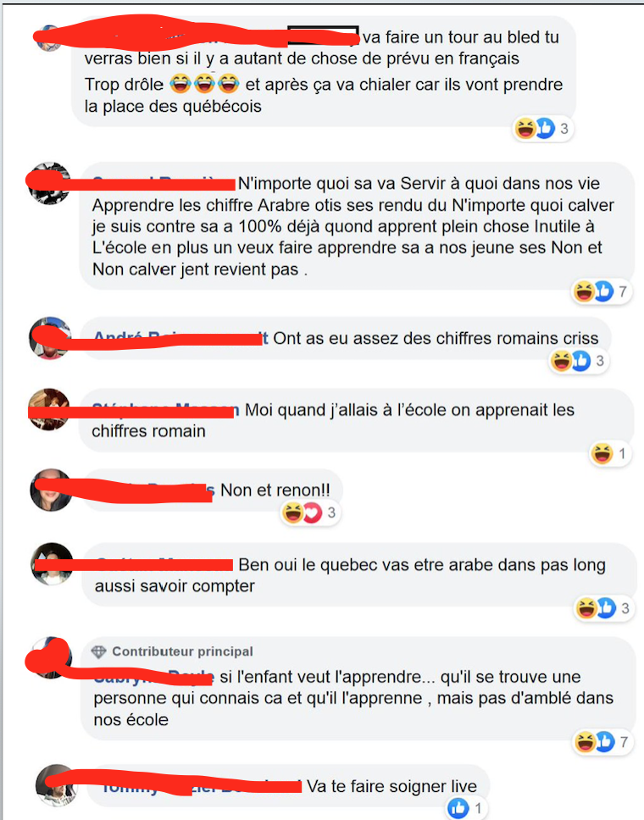The image size is (644, 820).
Task: Open avatar of 'chiffres romains criss' commenter
Action: [x=50, y=338]
